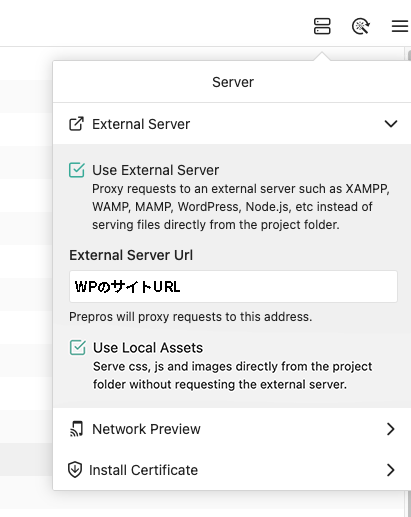Click the Network Preview cast icon

pos(76,429)
